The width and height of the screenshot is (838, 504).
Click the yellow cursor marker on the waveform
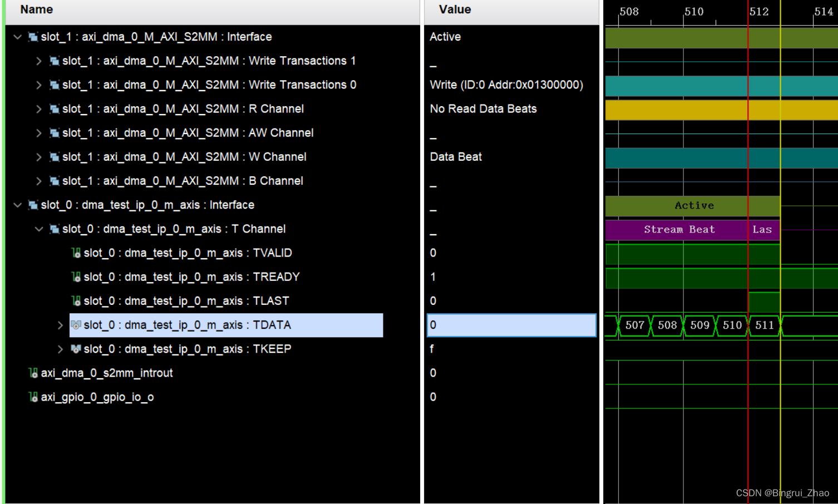pos(780,250)
